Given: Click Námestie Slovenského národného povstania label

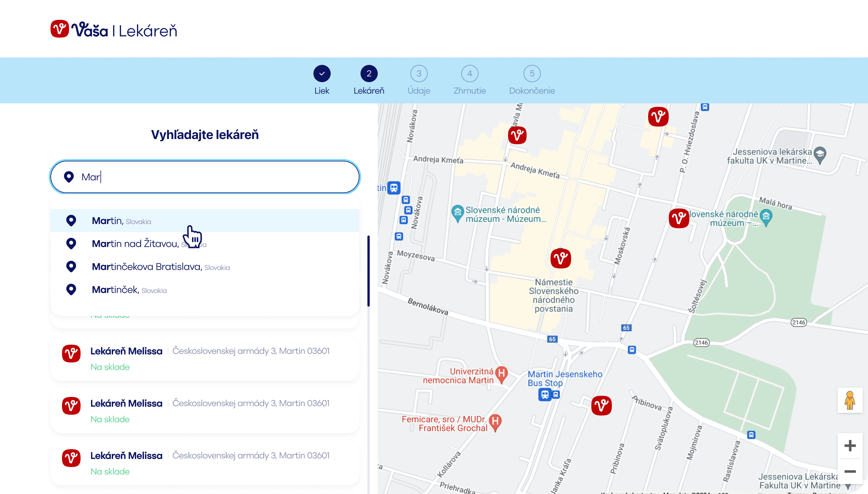Looking at the screenshot, I should pyautogui.click(x=553, y=295).
